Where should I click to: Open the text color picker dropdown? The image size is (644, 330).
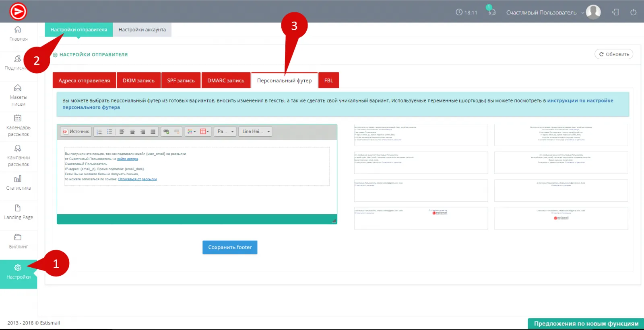(192, 132)
